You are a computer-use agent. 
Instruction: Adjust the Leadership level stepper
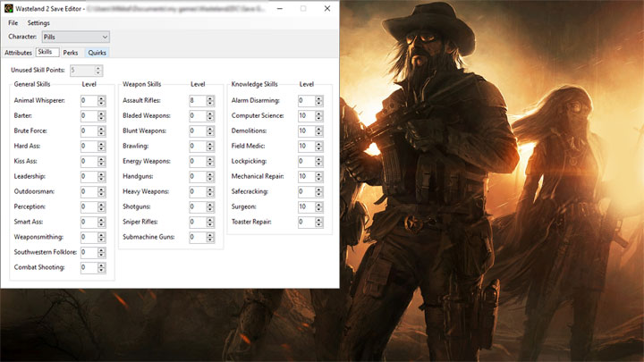101,176
